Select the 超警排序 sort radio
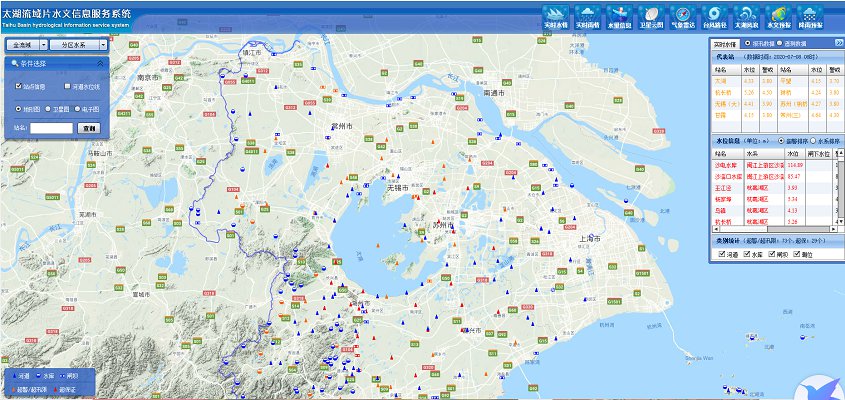This screenshot has width=845, height=400. click(x=781, y=140)
